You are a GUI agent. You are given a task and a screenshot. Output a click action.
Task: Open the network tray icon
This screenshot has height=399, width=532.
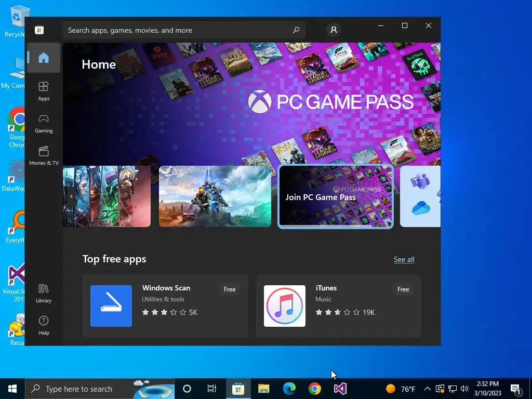tap(453, 389)
